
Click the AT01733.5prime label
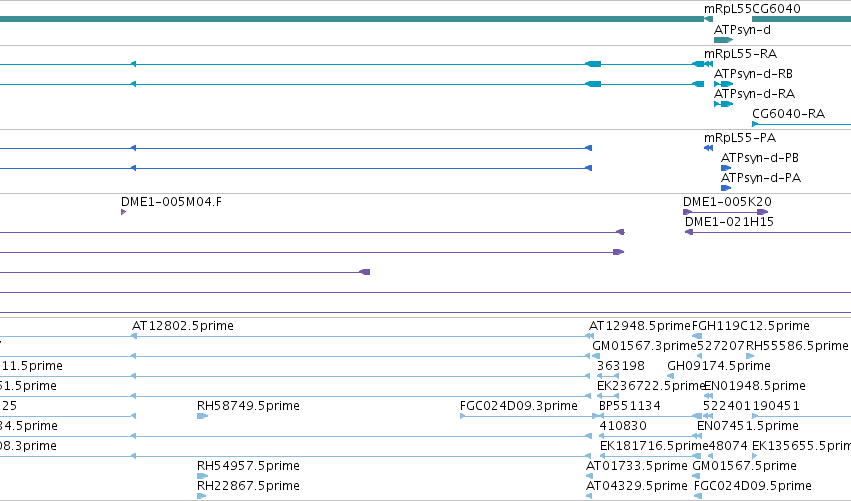tap(637, 466)
